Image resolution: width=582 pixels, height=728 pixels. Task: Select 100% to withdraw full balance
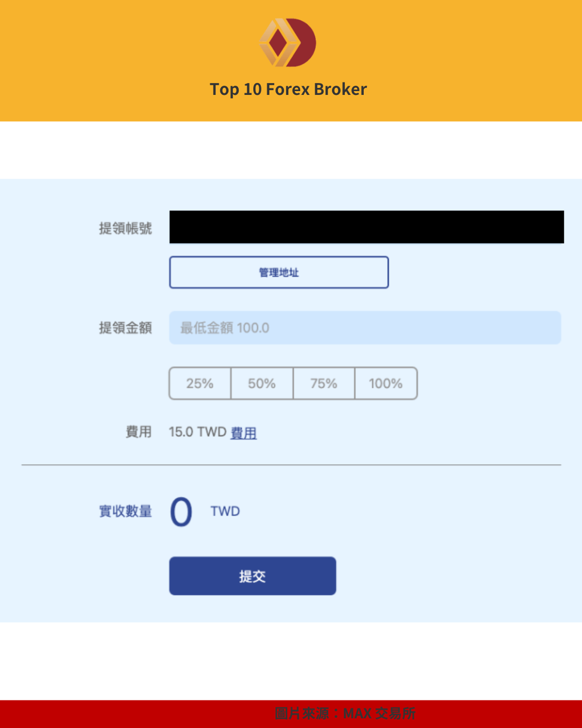386,383
